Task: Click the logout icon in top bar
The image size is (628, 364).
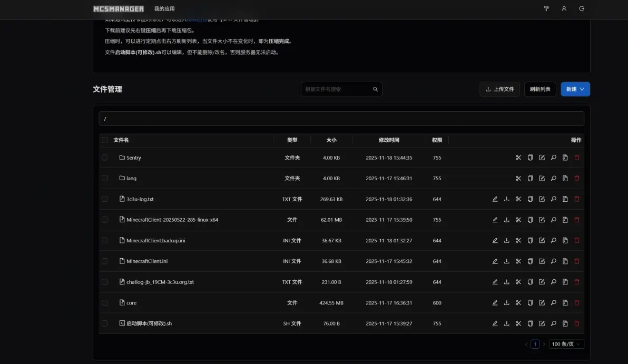Action: [x=582, y=9]
